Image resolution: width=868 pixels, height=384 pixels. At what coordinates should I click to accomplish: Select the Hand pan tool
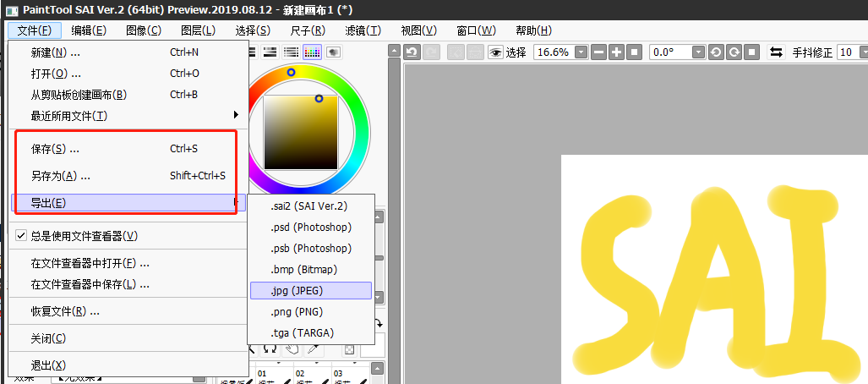(292, 348)
